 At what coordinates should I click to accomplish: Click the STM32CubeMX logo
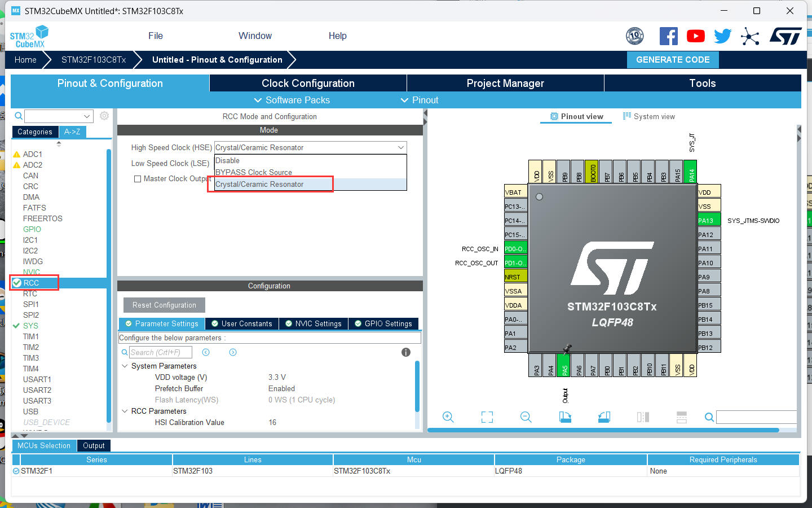coord(29,37)
